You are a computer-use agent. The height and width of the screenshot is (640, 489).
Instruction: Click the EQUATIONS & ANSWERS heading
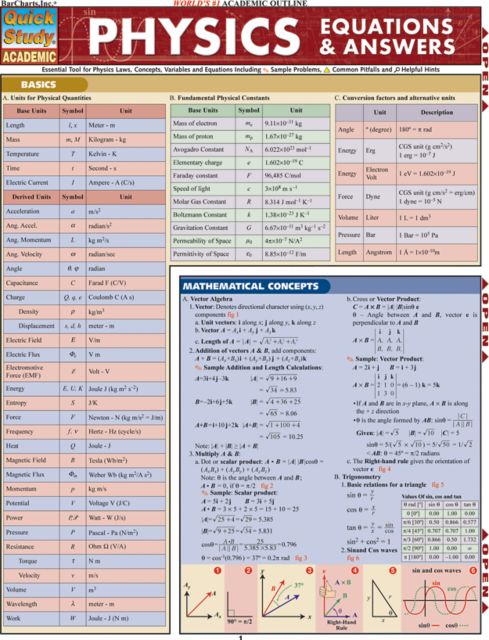[387, 36]
